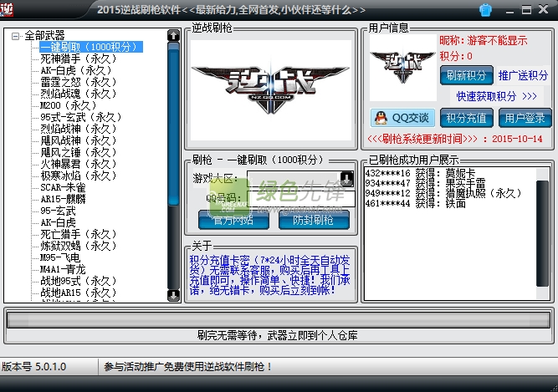Click the down arrow of weapon list scrollbar
This screenshot has height=392, width=558.
tap(173, 295)
